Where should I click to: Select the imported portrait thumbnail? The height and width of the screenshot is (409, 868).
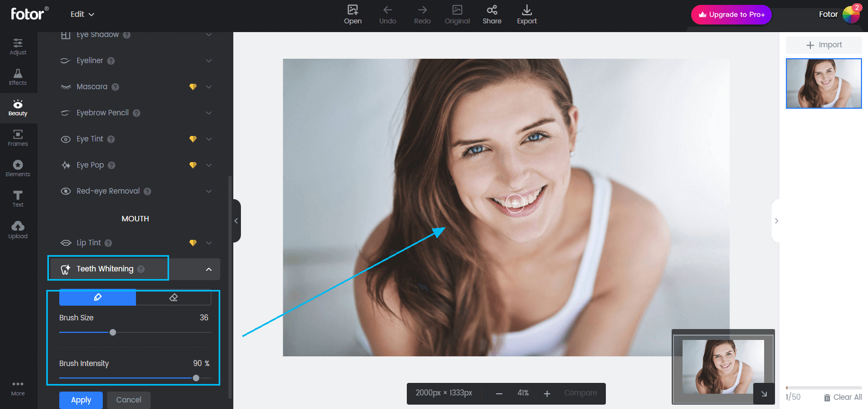pos(823,83)
